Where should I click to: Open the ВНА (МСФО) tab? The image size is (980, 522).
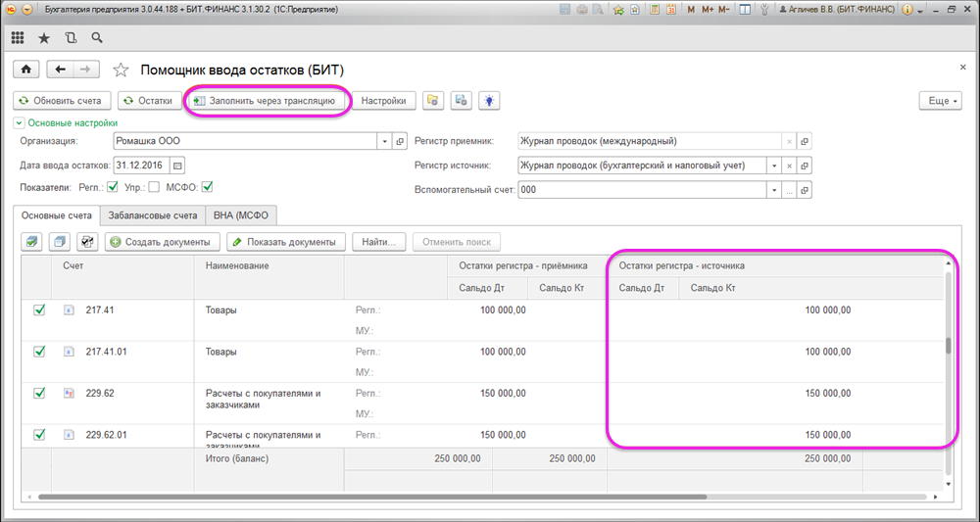[x=240, y=215]
